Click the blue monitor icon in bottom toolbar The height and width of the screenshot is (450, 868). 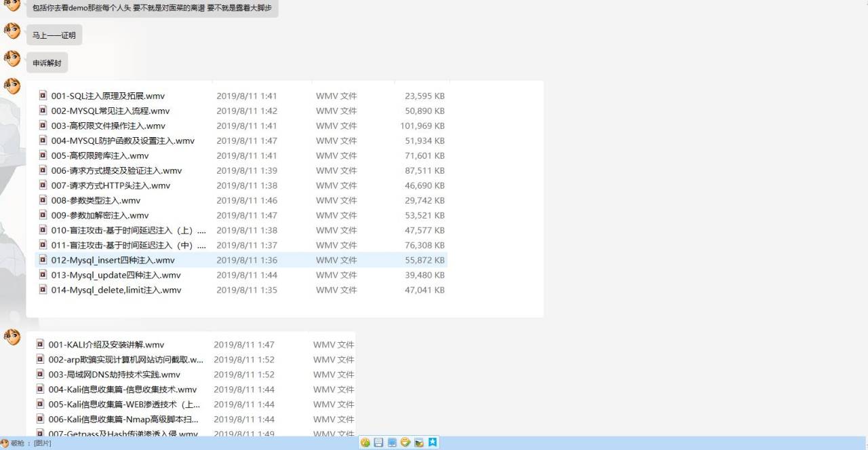[392, 443]
